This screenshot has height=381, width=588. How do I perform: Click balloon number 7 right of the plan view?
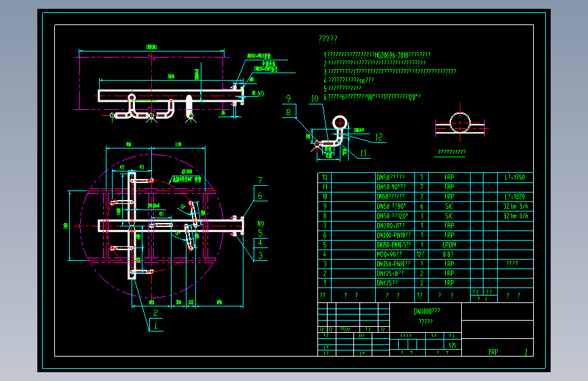tap(260, 180)
